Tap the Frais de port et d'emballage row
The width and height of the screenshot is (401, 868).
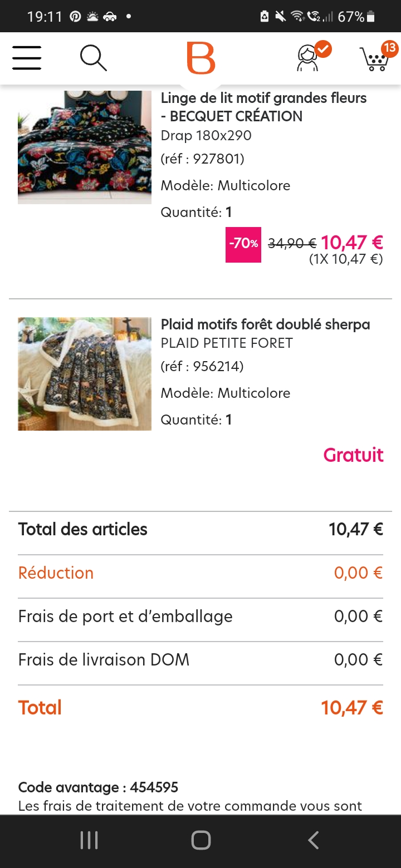pos(200,617)
